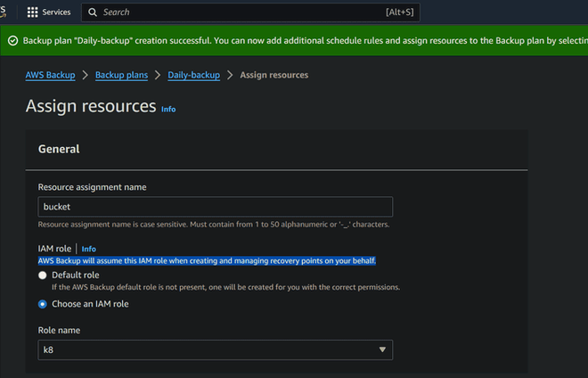The height and width of the screenshot is (378, 588).
Task: Click the Role name label
Action: click(59, 331)
